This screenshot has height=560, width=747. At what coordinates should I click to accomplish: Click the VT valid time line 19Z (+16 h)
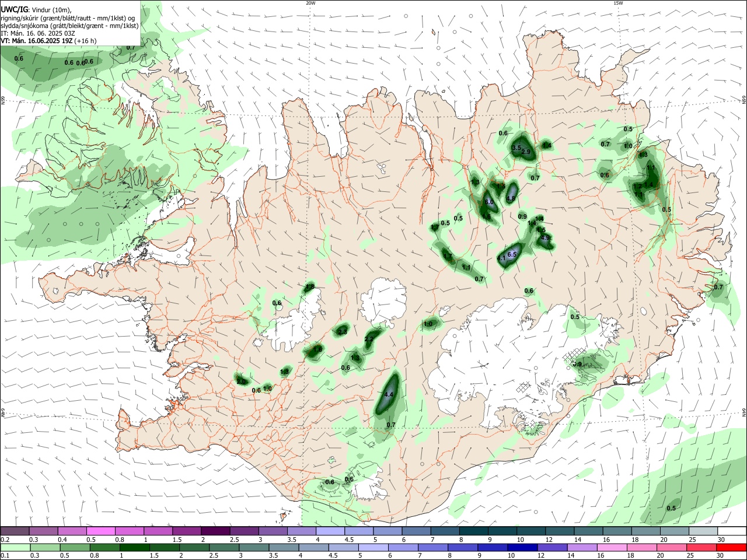tap(49, 41)
